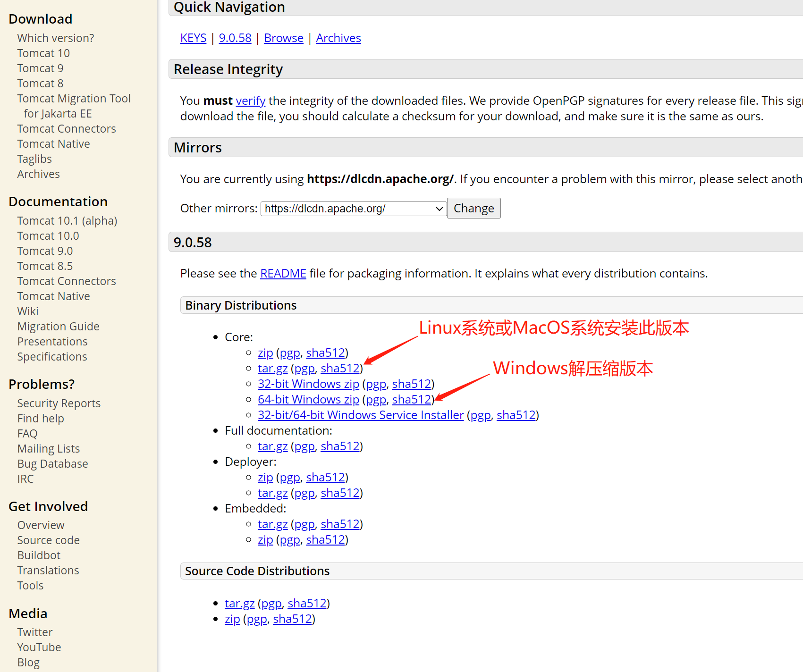The width and height of the screenshot is (803, 672).
Task: Open Blog under Media
Action: click(x=28, y=663)
